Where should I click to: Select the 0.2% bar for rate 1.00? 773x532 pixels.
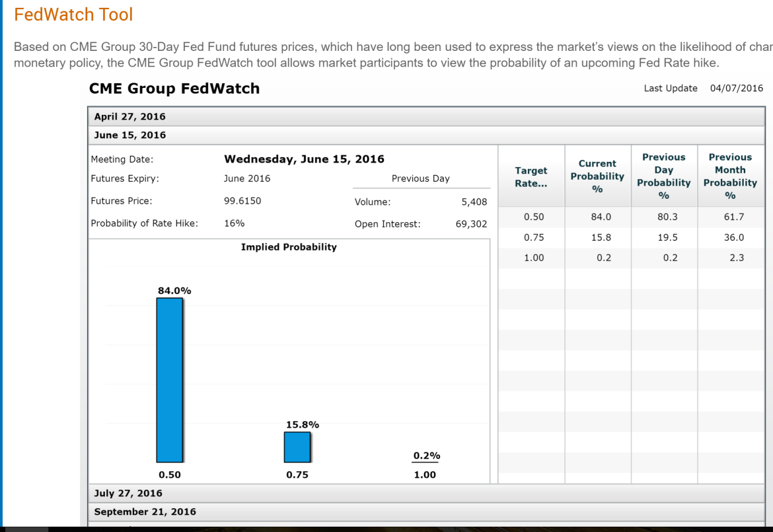(x=425, y=462)
